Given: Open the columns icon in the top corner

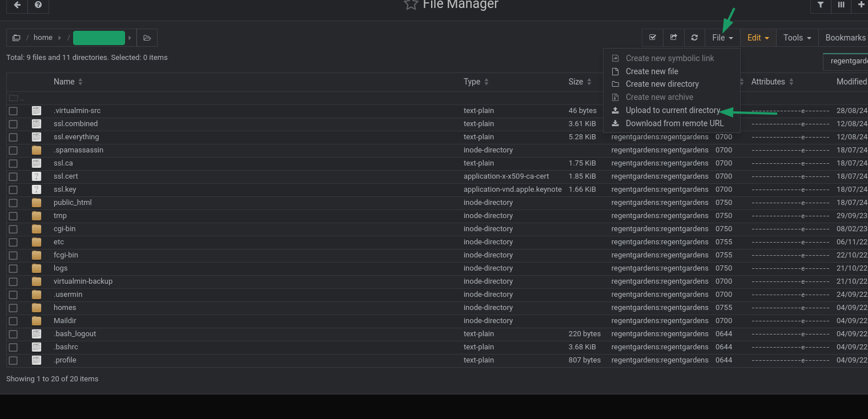Looking at the screenshot, I should coord(841,6).
